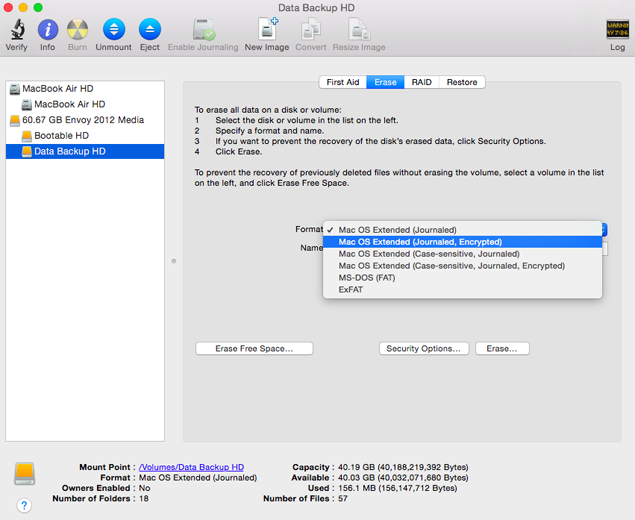The height and width of the screenshot is (520, 635).
Task: Click the Available value 40.03 GB
Action: click(x=403, y=478)
